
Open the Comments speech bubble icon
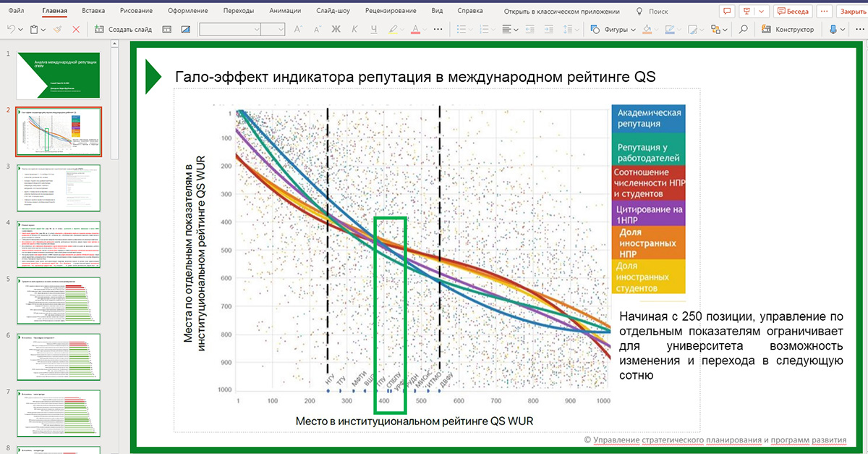click(x=727, y=12)
